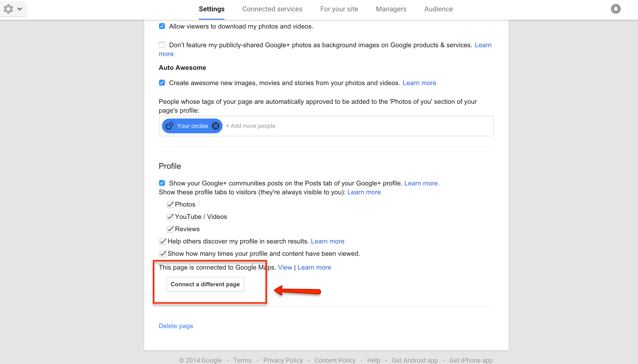Screen dimensions: 638x364
Task: Remove Your circles chip with X
Action: tap(215, 126)
